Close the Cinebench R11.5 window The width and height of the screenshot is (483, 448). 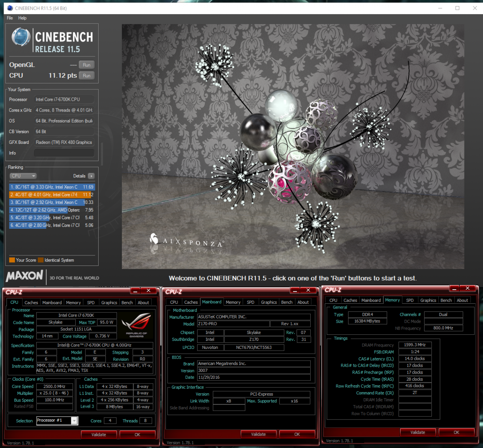pos(475,8)
